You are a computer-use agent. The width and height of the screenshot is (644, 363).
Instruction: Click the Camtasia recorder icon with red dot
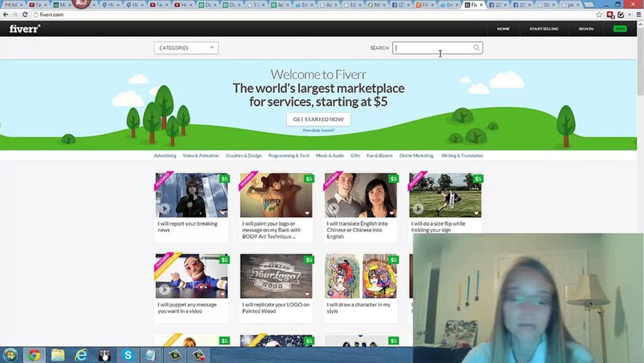198,355
